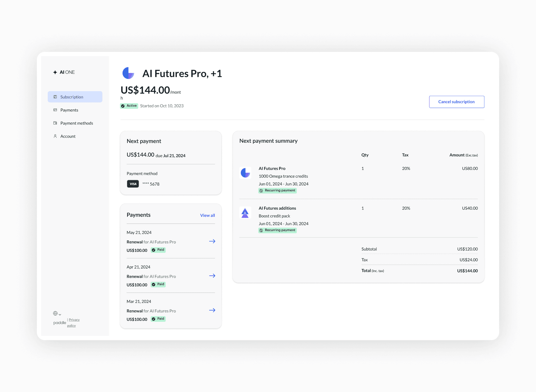Open the Payment methods menu item

[x=75, y=123]
